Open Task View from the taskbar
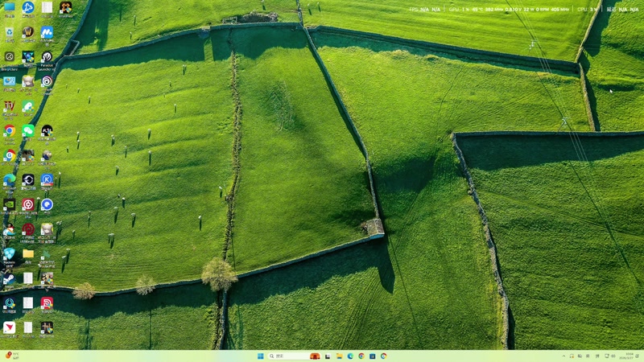Viewport: 644px width, 362px height. [328, 356]
